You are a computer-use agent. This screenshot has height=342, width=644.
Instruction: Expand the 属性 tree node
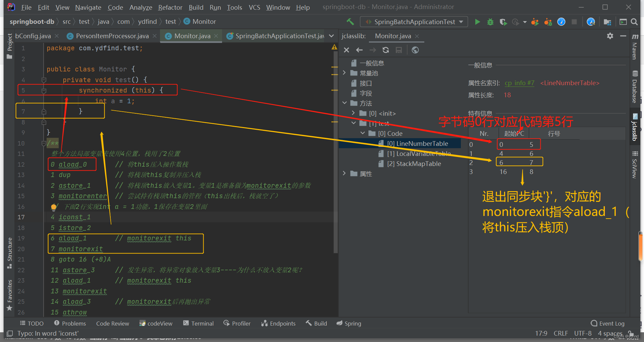pyautogui.click(x=344, y=173)
